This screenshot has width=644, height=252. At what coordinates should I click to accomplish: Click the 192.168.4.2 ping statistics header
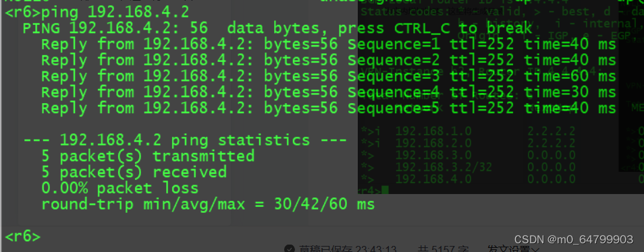pos(185,141)
